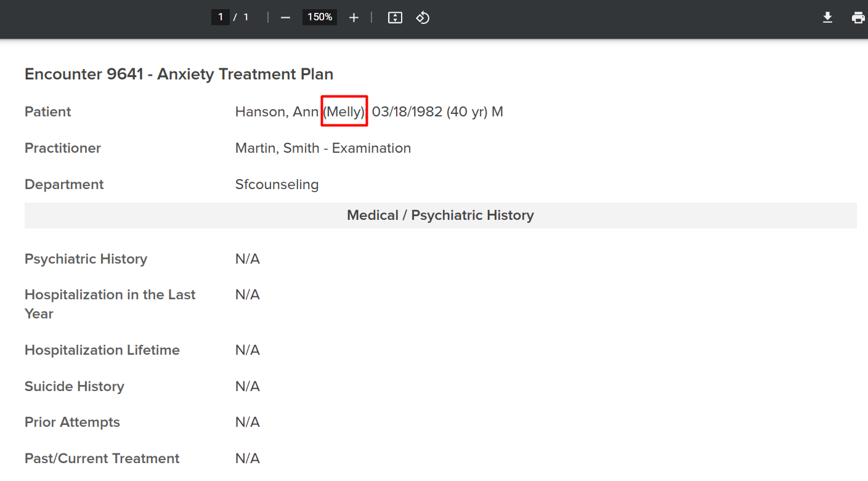Image resolution: width=868 pixels, height=481 pixels.
Task: Click N/A beside Hospitalization in the Last Year
Action: (x=248, y=295)
